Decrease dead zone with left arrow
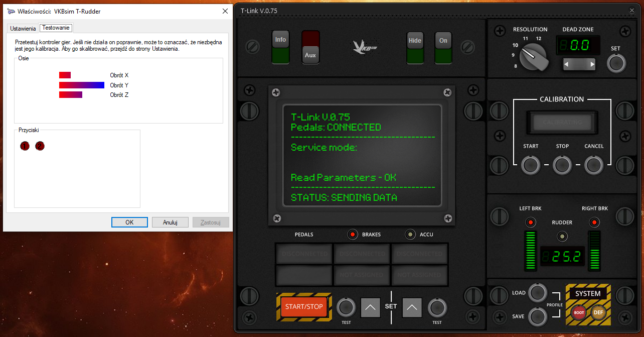Image resolution: width=644 pixels, height=337 pixels. pyautogui.click(x=566, y=64)
